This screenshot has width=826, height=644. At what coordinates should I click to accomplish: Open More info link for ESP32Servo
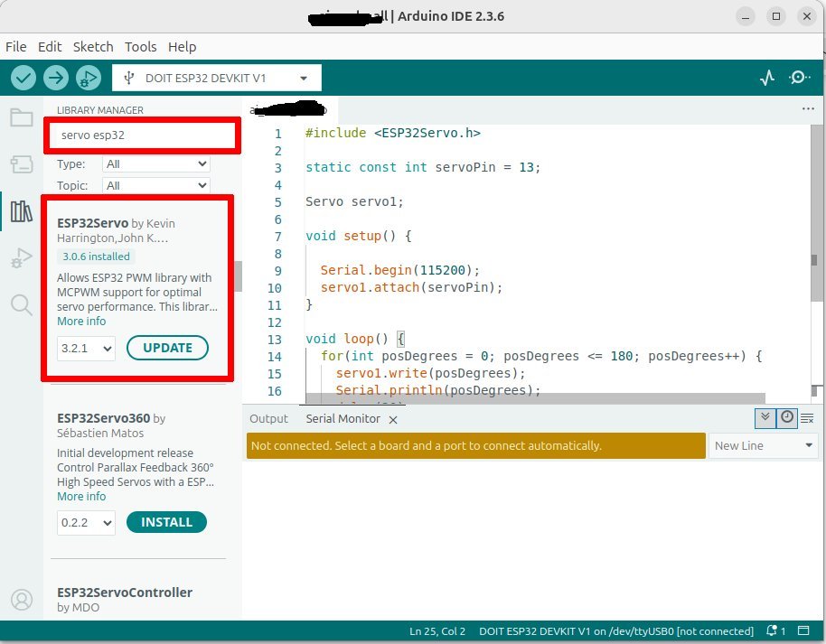coord(81,322)
